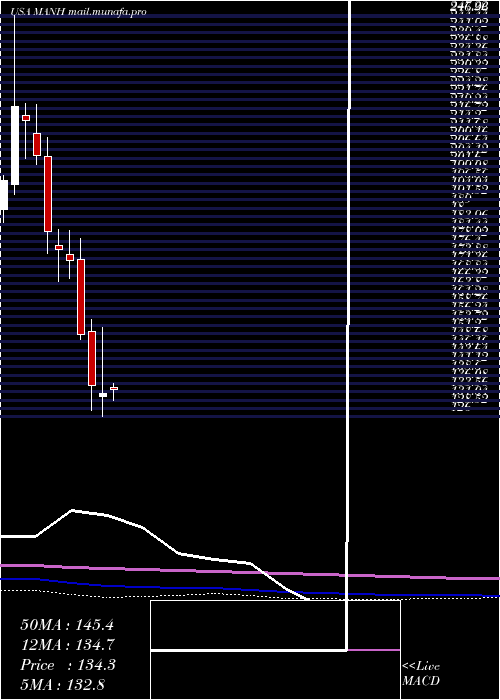
Task: Click the 'USA MANH mail.munafa.pro' chart title
Action: click(78, 12)
